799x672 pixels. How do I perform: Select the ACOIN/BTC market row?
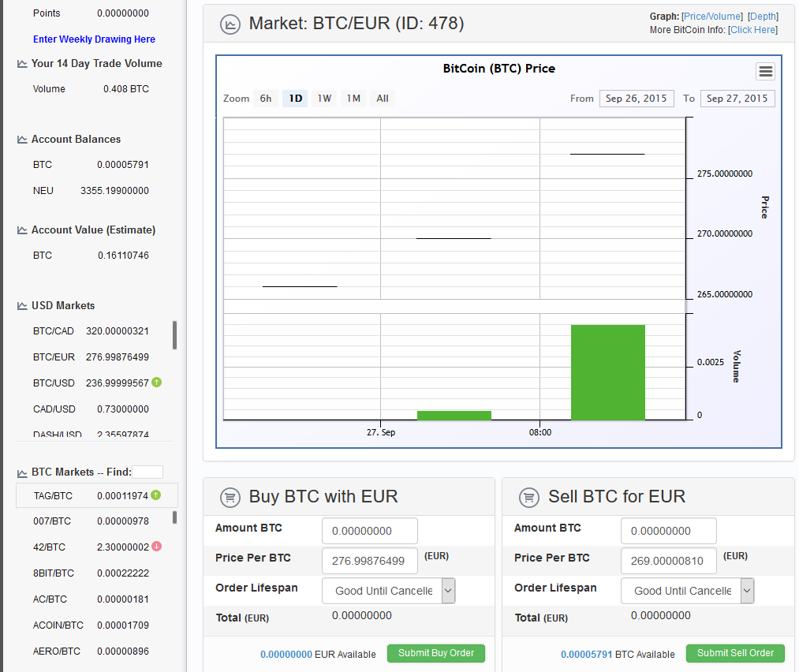91,625
